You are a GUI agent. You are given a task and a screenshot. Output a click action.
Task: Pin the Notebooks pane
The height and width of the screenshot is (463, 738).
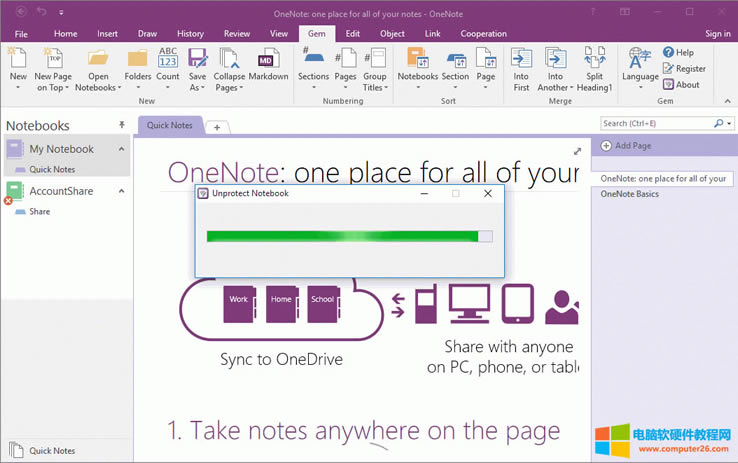coord(122,125)
